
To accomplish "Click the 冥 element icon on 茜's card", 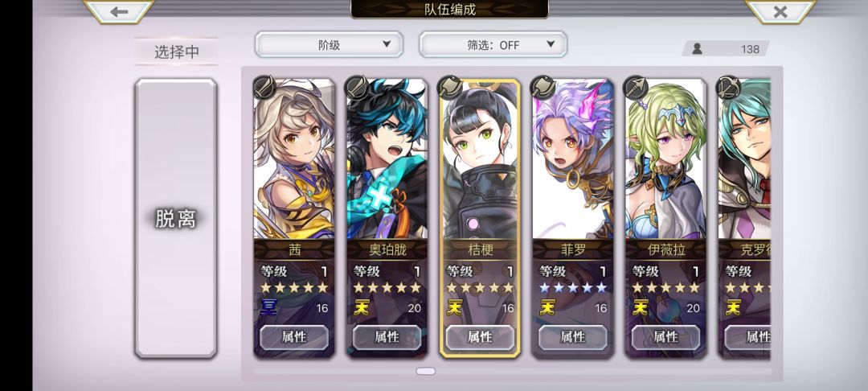I will (268, 307).
